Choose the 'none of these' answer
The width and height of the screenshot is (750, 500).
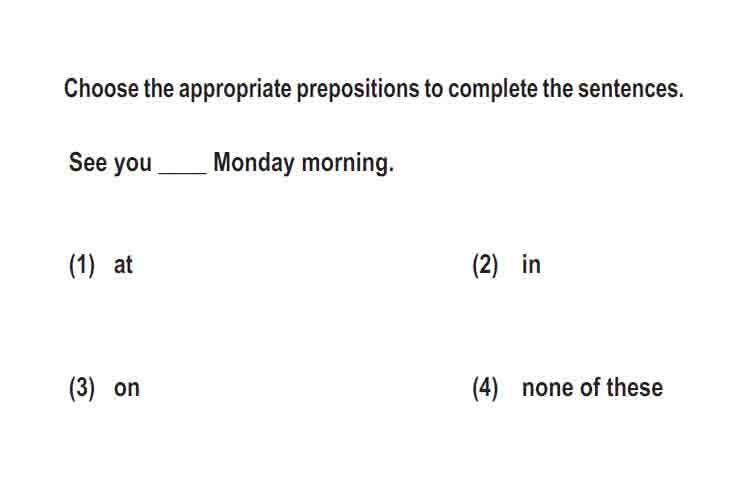(x=592, y=388)
